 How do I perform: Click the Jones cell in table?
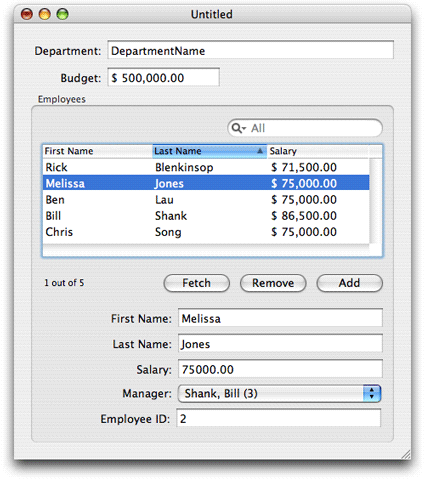coord(169,183)
